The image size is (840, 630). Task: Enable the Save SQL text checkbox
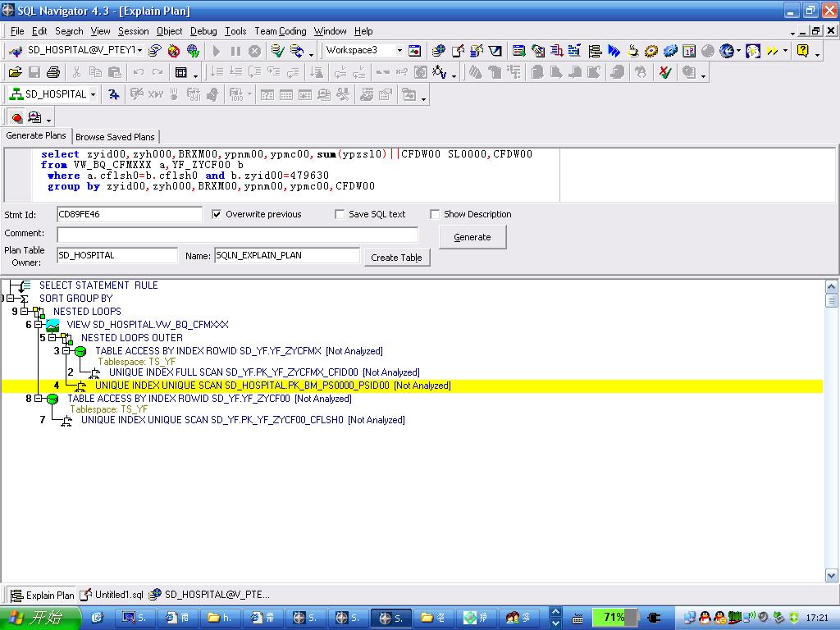(x=340, y=214)
